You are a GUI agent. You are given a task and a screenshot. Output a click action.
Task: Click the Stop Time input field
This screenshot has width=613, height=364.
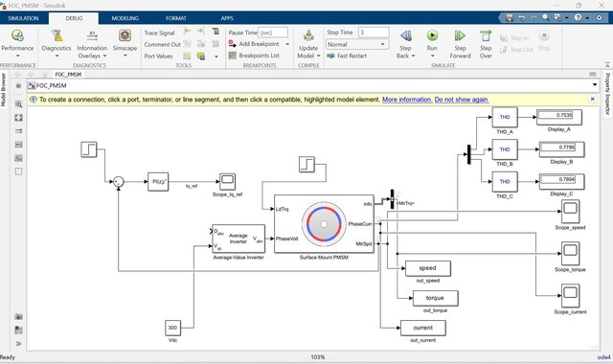pos(374,32)
